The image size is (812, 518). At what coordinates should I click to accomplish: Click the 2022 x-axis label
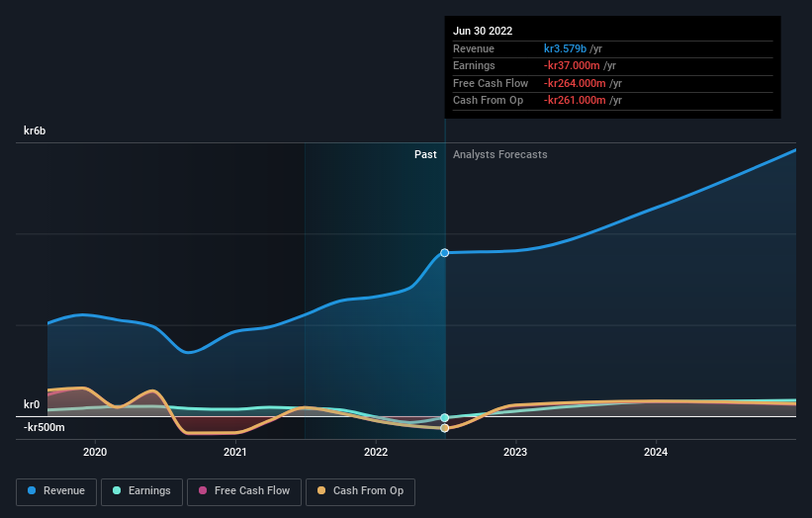coord(376,452)
